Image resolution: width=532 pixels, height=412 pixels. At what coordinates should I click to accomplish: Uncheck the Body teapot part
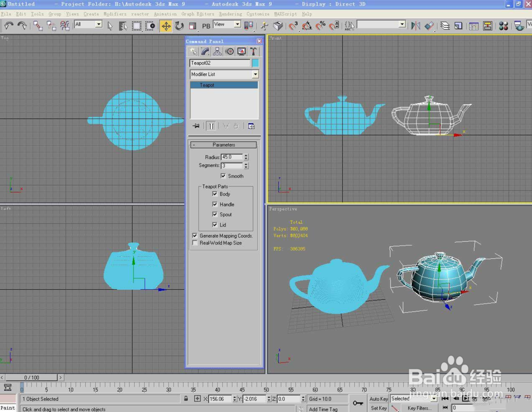(214, 194)
